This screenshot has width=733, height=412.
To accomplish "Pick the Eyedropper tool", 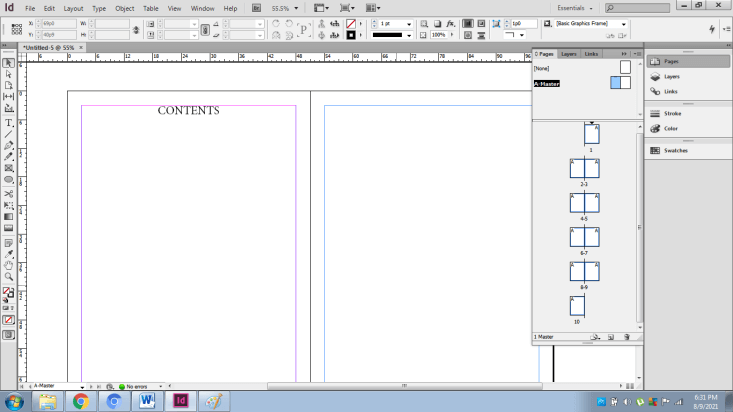I will point(8,254).
